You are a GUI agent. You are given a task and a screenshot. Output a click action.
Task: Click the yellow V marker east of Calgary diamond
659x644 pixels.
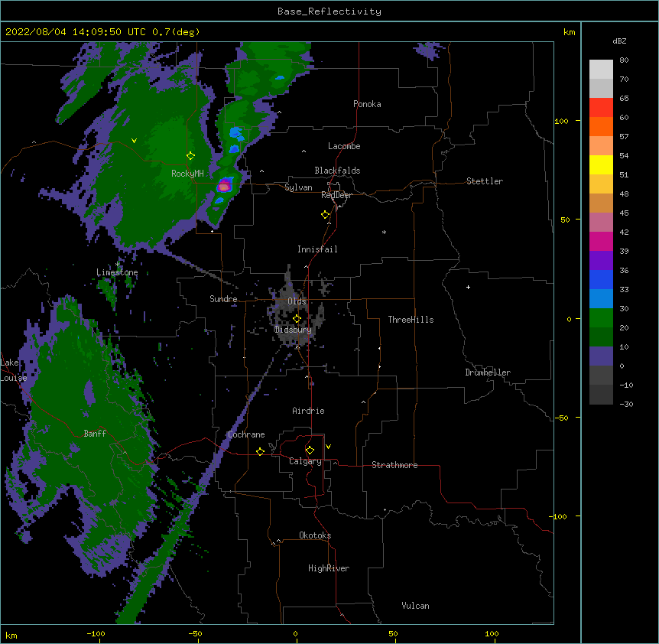328,447
